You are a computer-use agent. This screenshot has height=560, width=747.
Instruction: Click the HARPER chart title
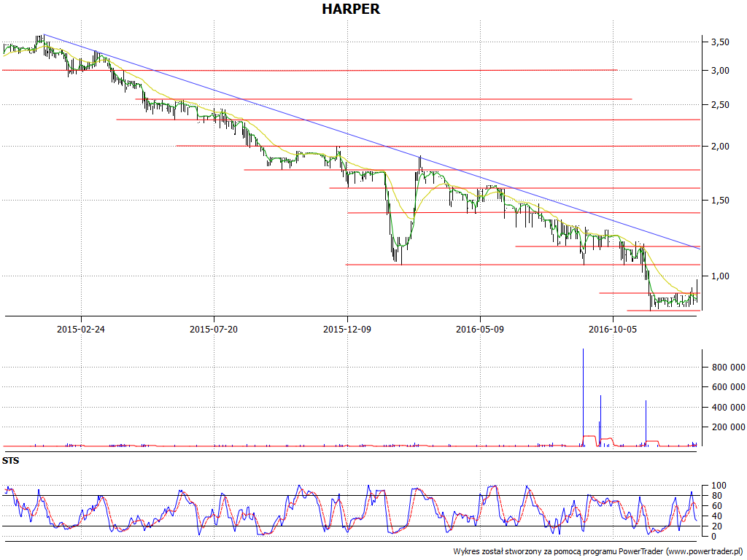[x=351, y=9]
